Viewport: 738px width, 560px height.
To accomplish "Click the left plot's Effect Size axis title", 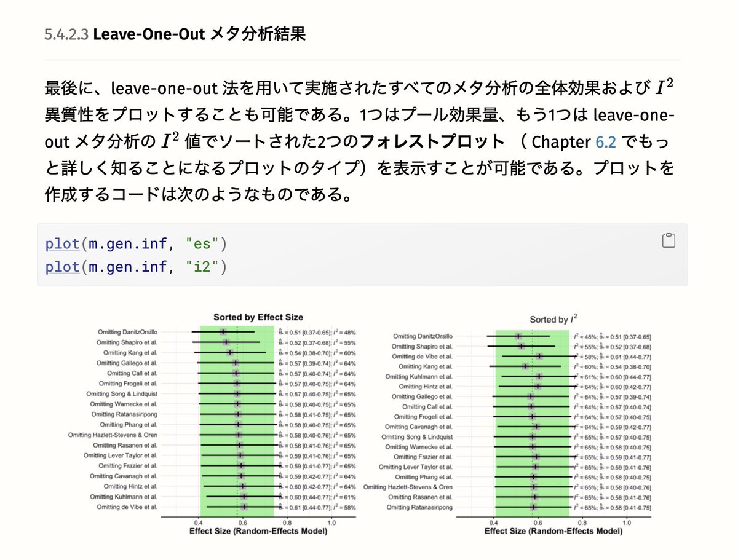I will coord(258,530).
